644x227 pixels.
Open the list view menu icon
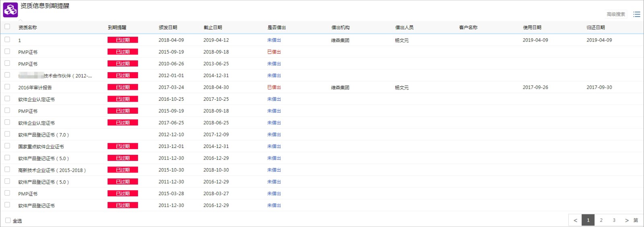coord(636,14)
